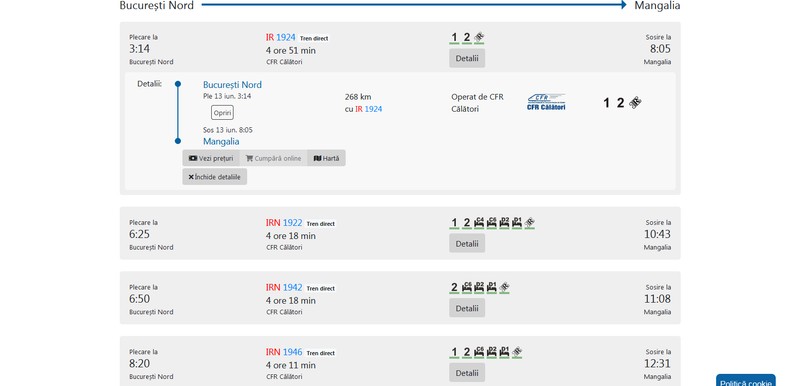Open train number 1922 link
800x386 pixels.
coord(292,223)
